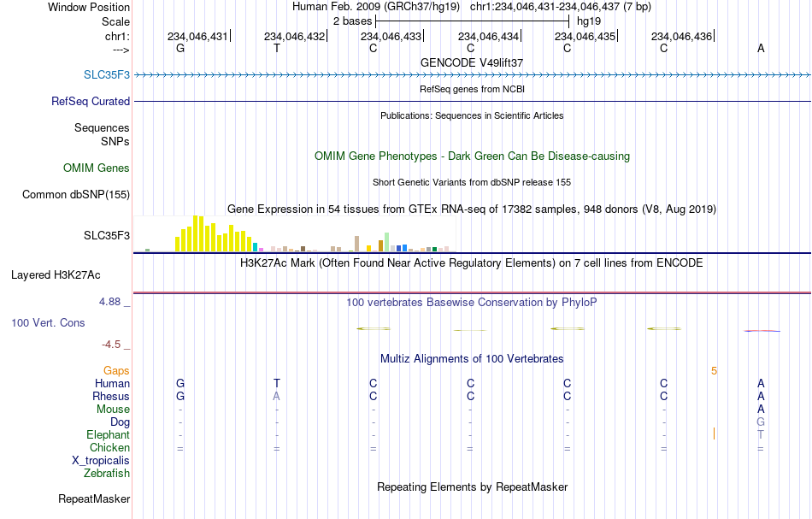Select the OMIM Genes track label
The height and width of the screenshot is (519, 812).
[x=97, y=168]
